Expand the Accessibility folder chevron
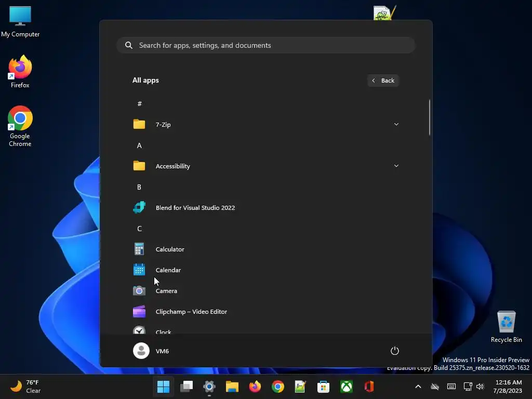 click(x=396, y=166)
